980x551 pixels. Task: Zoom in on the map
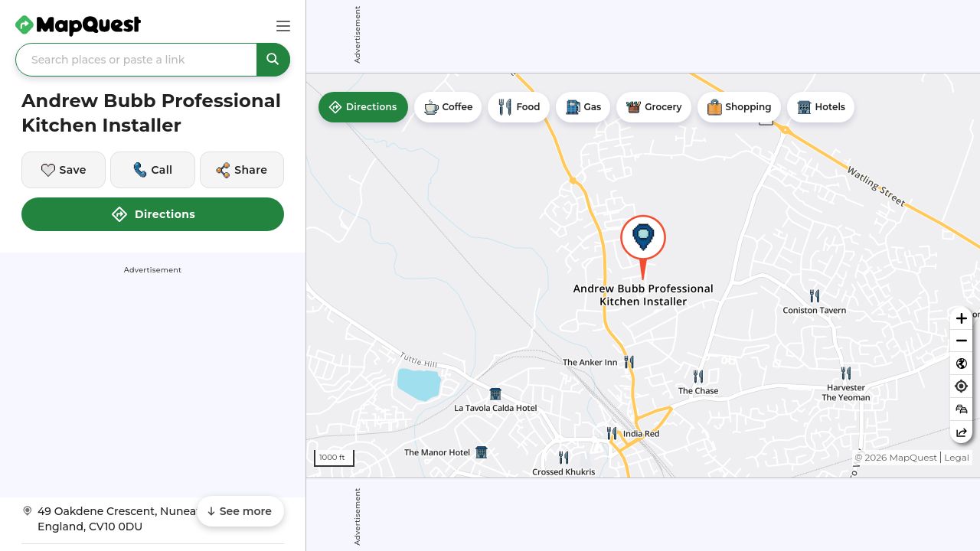click(x=962, y=318)
